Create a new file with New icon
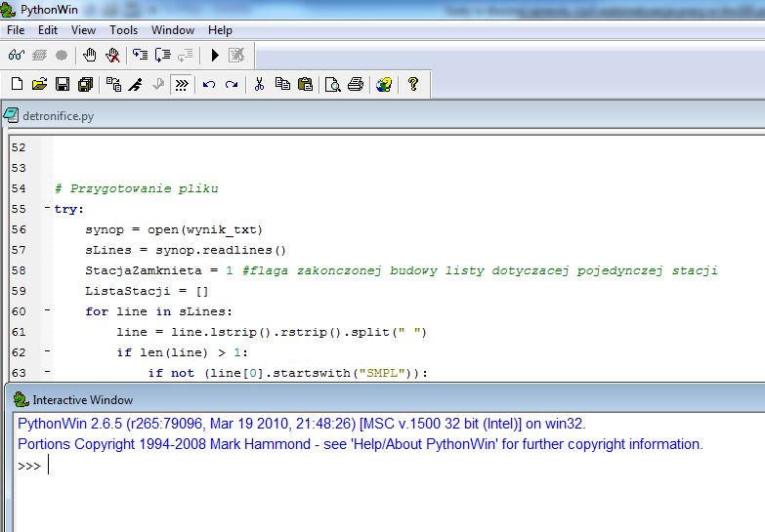 click(17, 84)
